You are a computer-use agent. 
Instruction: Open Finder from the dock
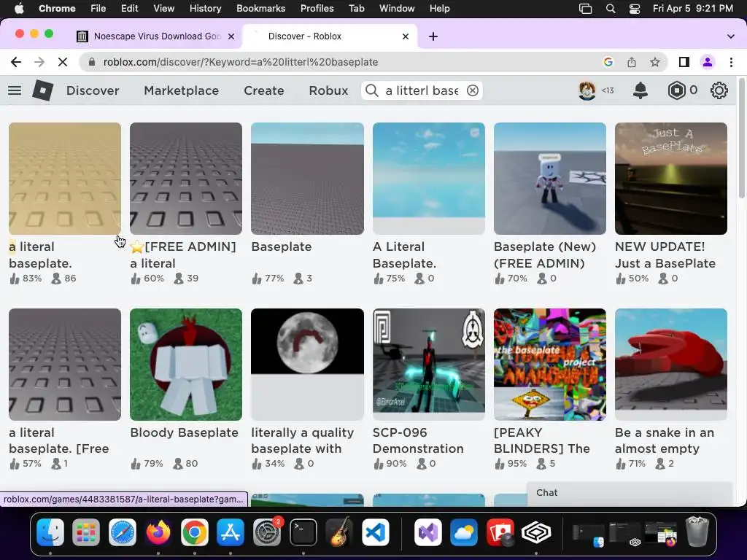point(50,532)
